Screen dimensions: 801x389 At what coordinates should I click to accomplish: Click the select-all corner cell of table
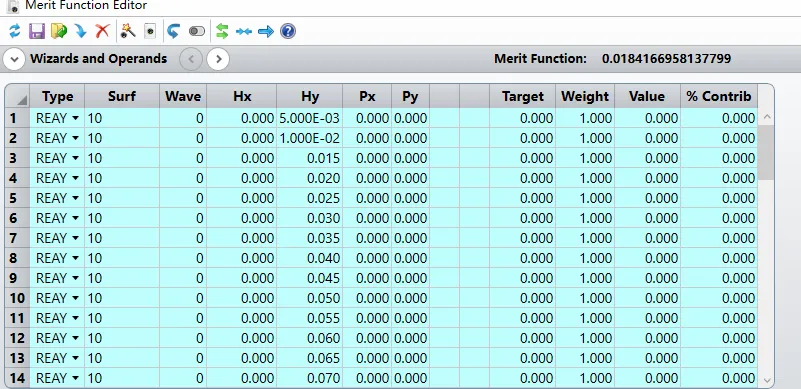(17, 97)
